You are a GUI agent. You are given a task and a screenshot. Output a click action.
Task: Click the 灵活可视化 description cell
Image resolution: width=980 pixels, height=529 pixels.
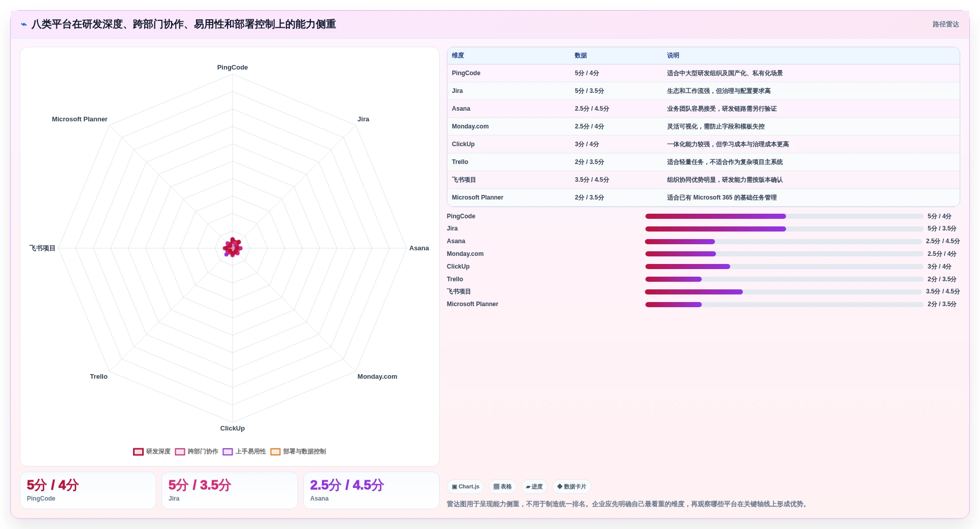pos(715,126)
